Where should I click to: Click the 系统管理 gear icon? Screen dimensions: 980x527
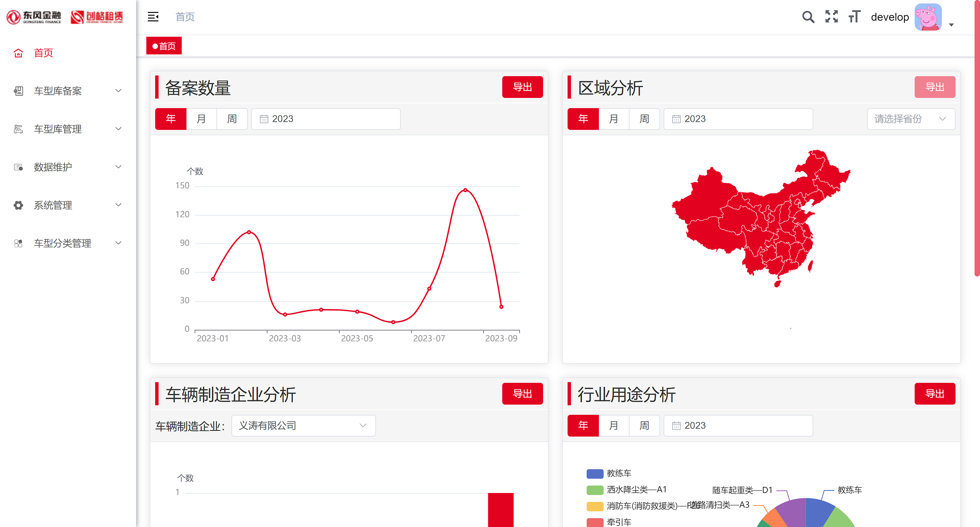coord(18,205)
